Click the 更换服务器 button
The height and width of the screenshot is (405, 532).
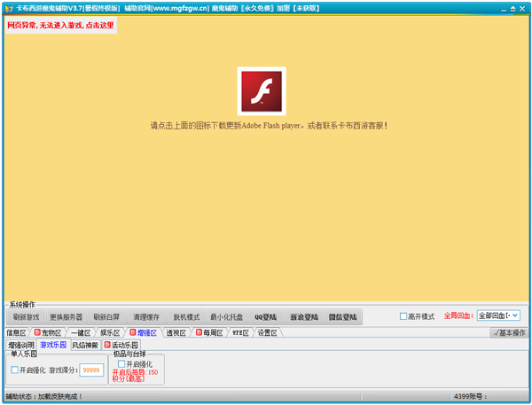click(66, 316)
